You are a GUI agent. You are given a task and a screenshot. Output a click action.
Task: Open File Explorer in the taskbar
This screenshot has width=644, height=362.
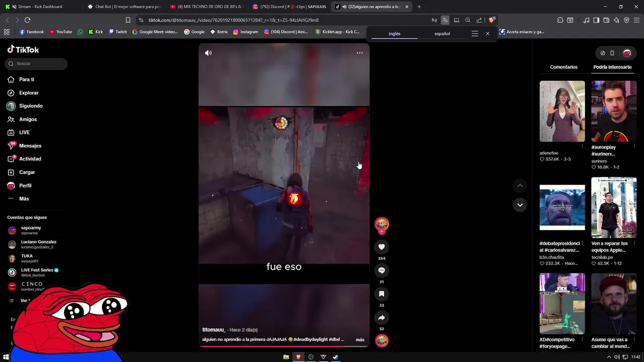286,357
